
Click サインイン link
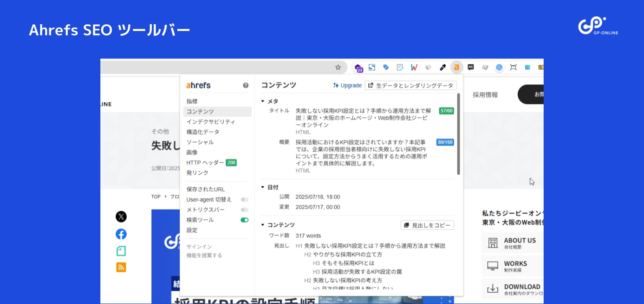point(199,247)
